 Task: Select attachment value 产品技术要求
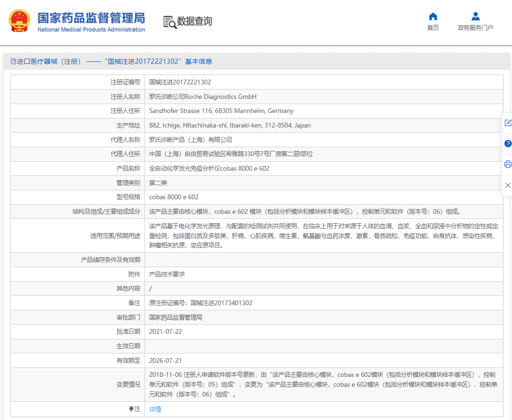click(167, 274)
